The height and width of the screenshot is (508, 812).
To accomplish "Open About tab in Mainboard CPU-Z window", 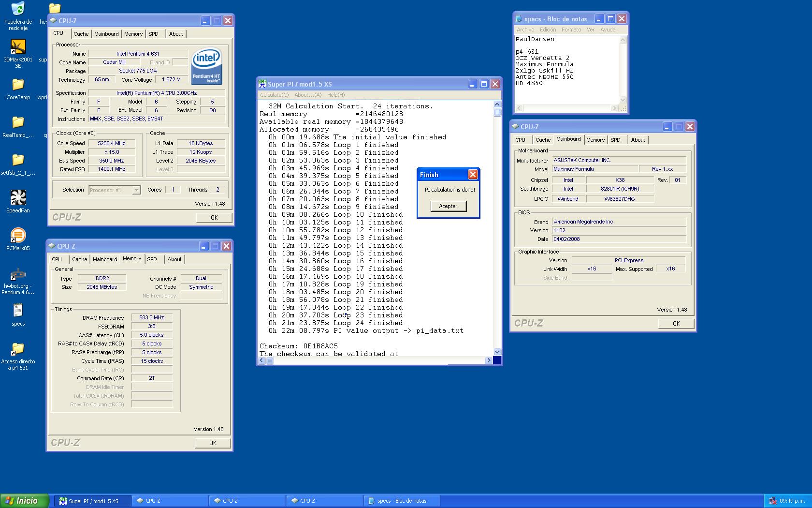I will pos(638,140).
